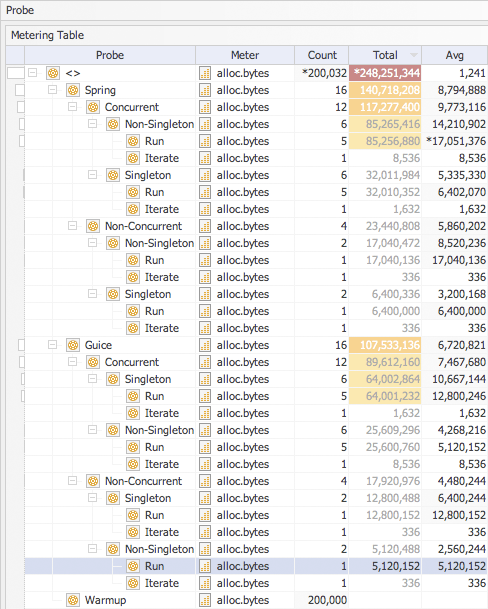Click the Total column sort arrow
488x609 pixels.
coord(414,55)
